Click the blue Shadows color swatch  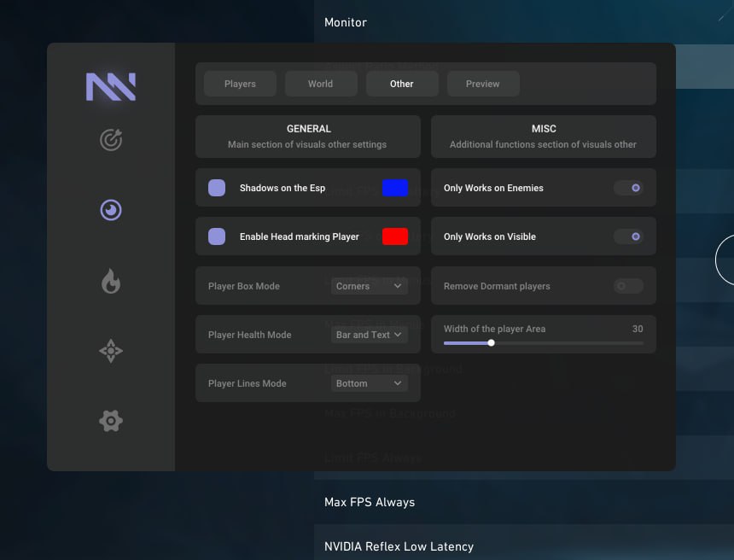[395, 188]
